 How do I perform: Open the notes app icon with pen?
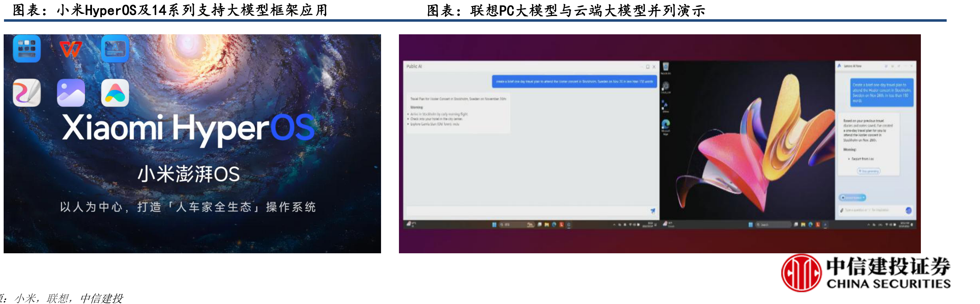point(27,93)
